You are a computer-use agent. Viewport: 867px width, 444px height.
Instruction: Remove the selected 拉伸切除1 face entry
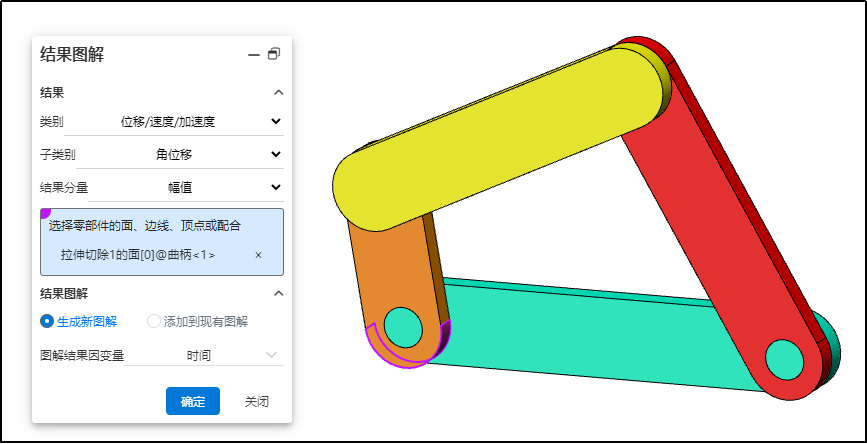(258, 255)
